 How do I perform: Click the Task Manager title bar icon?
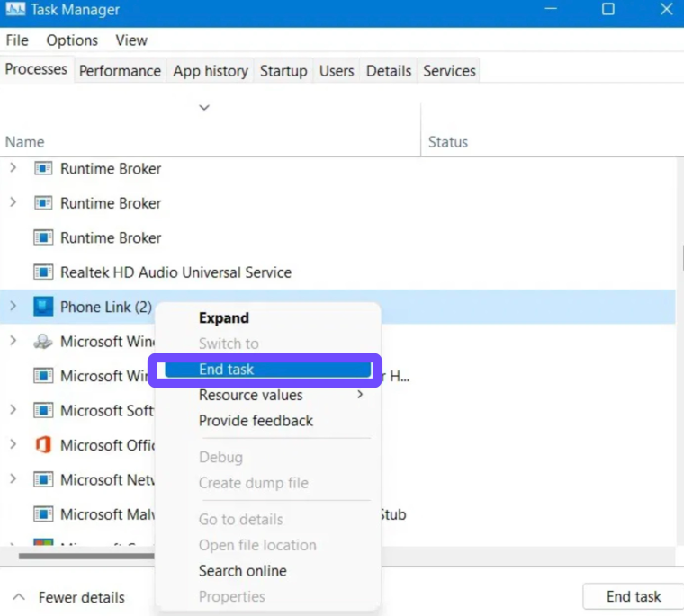[15, 9]
